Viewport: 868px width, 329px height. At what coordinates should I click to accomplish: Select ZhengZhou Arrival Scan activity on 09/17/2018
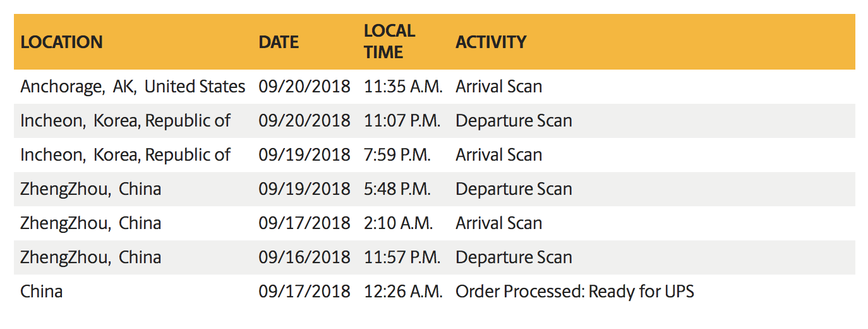pos(498,223)
